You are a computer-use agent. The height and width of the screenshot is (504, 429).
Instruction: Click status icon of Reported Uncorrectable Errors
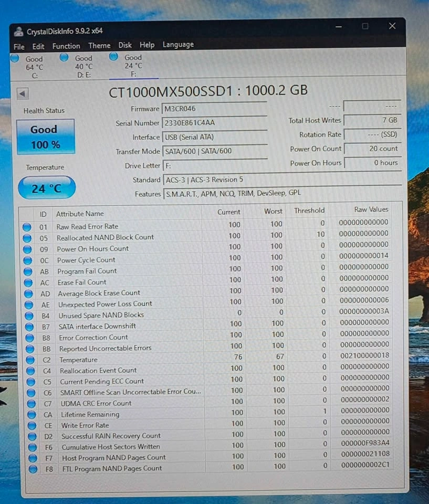coord(30,349)
